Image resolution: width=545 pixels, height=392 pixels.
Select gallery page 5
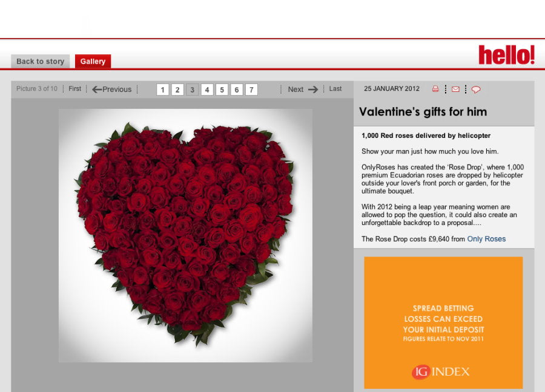pyautogui.click(x=222, y=90)
